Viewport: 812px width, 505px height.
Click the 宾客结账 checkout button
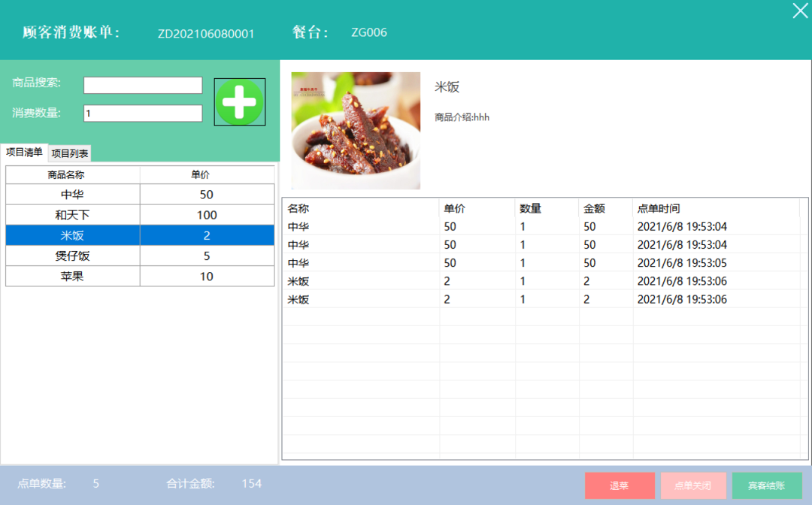click(766, 485)
